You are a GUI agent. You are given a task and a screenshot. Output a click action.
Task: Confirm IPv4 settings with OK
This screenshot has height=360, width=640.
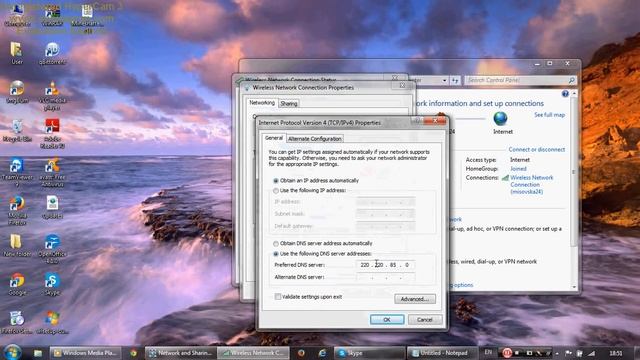(x=387, y=320)
